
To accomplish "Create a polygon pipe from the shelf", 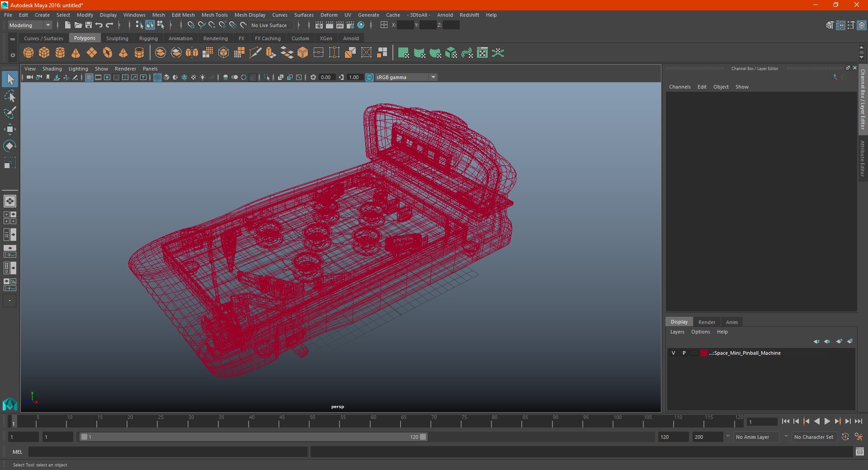I will point(139,53).
